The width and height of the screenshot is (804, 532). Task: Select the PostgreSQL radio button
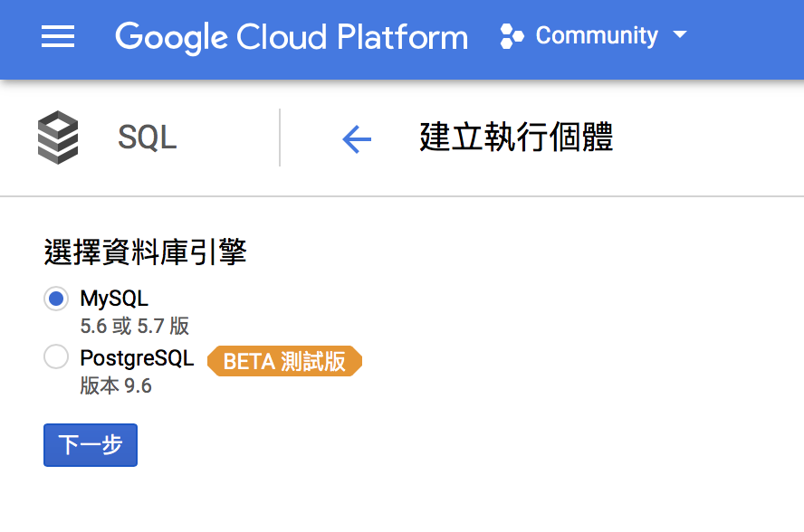tap(56, 357)
